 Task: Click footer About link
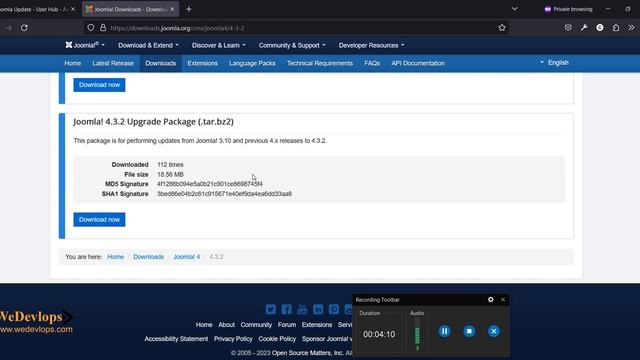tap(227, 325)
